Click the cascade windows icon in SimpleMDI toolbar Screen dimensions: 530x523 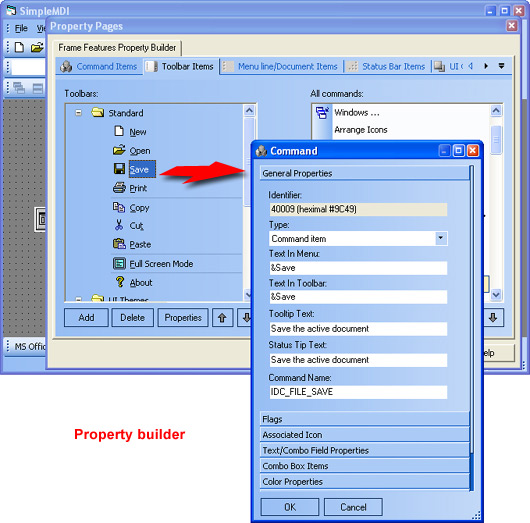[x=19, y=88]
